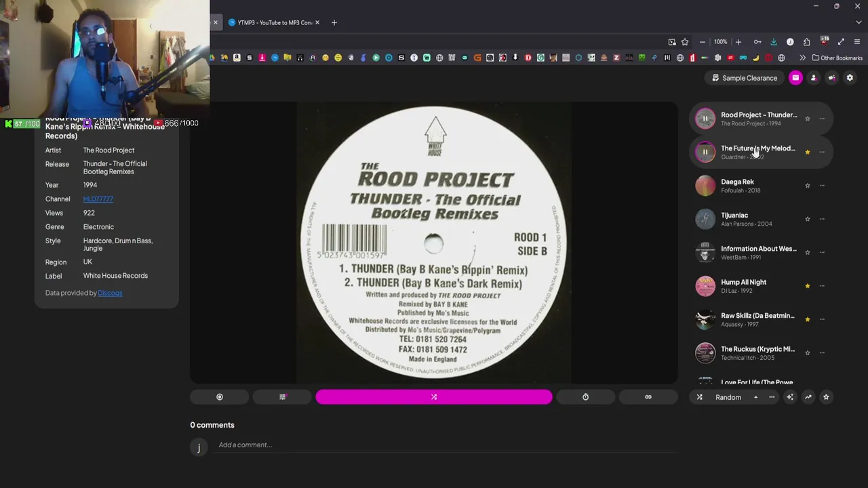Open more options for Hump All Night

point(822,285)
